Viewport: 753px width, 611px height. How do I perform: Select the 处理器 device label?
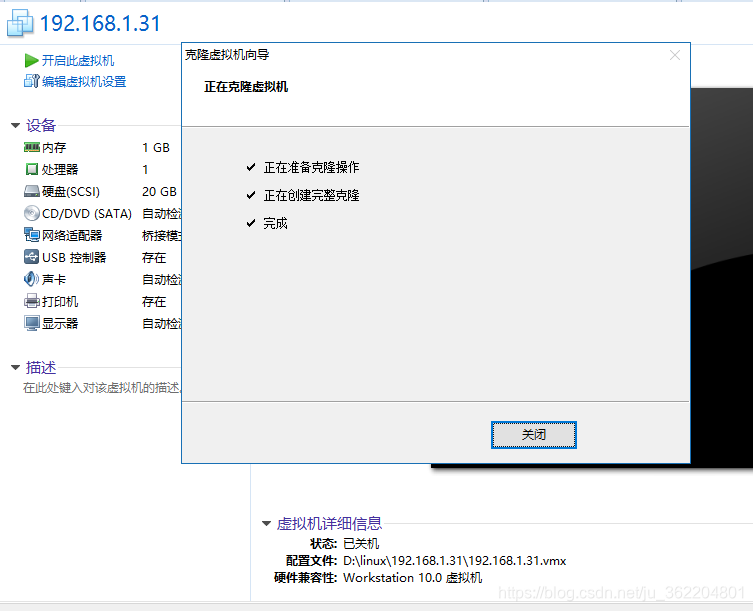(60, 170)
